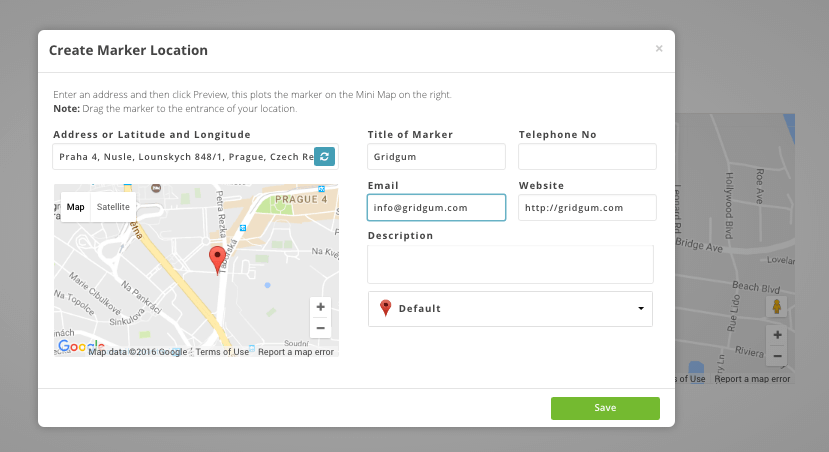Zoom in on the background map
Viewport: 829px width, 452px height.
777,335
